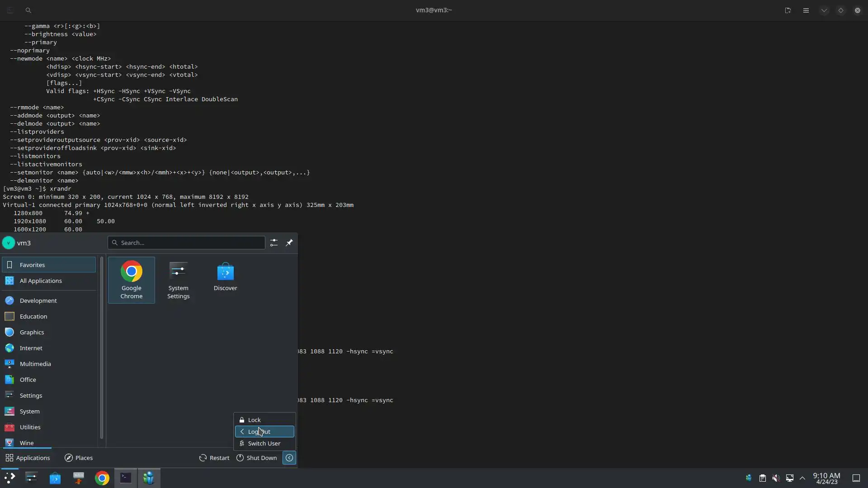The height and width of the screenshot is (488, 868).
Task: Mute audio via the tray volume icon
Action: (x=776, y=478)
